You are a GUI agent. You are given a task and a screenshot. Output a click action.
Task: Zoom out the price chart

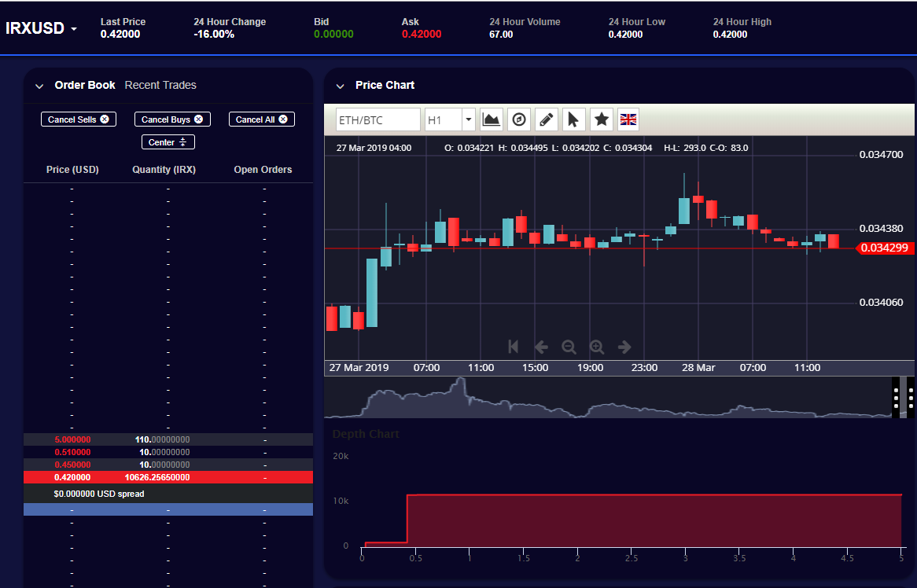click(x=569, y=347)
